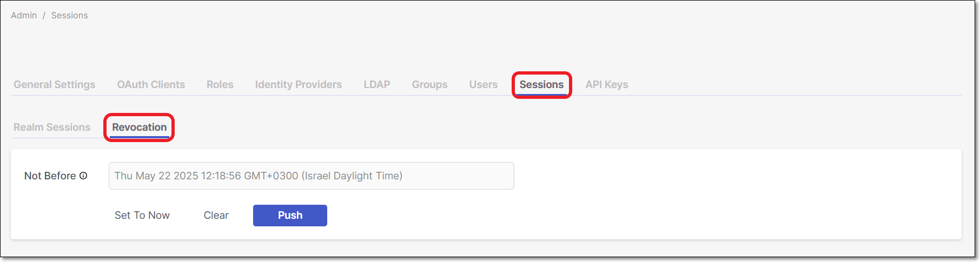
Task: Click Sessions in the breadcrumb
Action: tap(69, 15)
